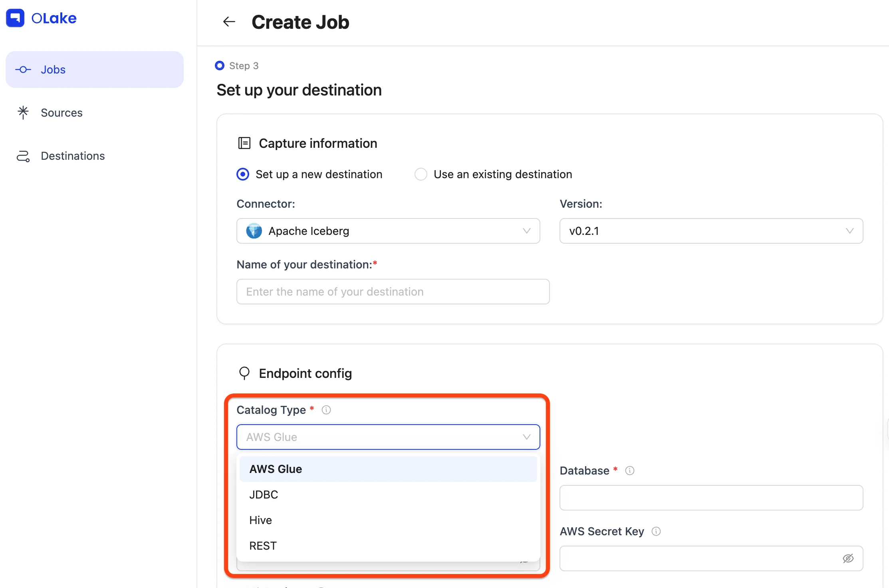
Task: Select 'Use an existing destination' radio
Action: pos(421,174)
